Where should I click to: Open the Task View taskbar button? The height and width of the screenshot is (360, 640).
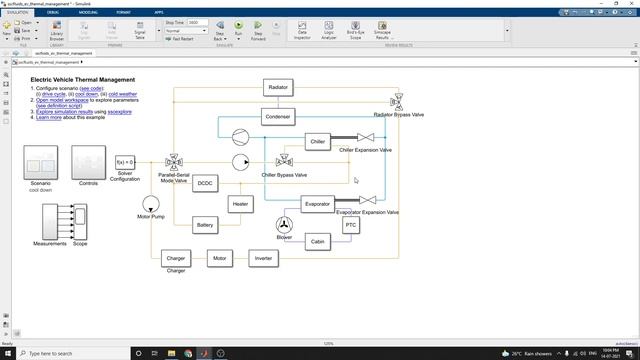(x=155, y=353)
